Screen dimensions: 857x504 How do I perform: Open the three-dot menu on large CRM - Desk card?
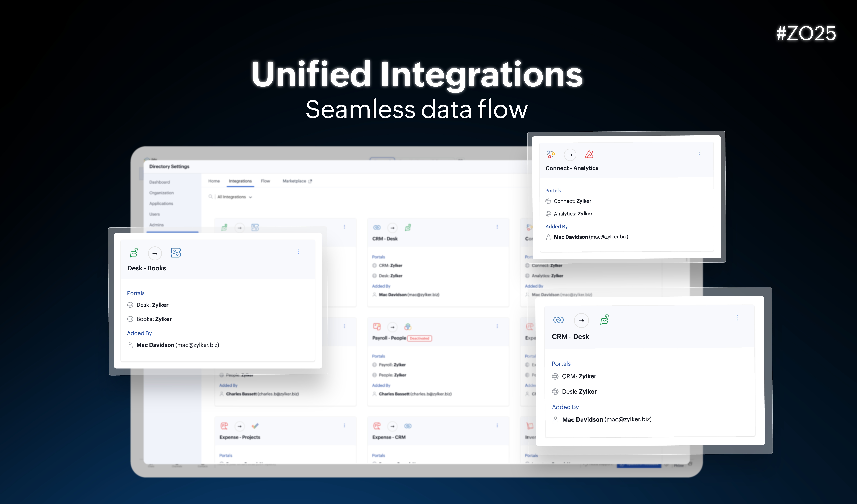[737, 318]
